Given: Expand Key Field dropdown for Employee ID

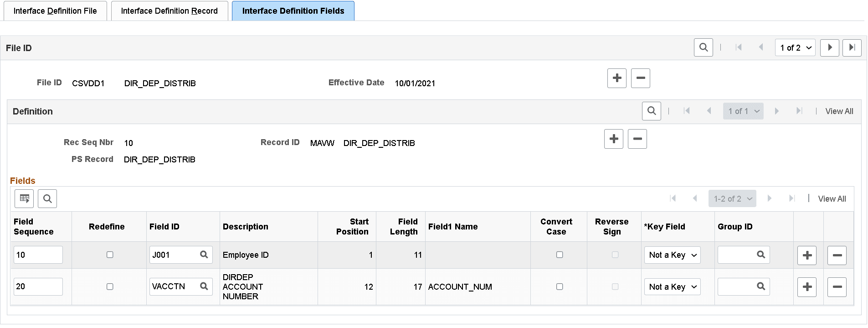Looking at the screenshot, I should [672, 255].
